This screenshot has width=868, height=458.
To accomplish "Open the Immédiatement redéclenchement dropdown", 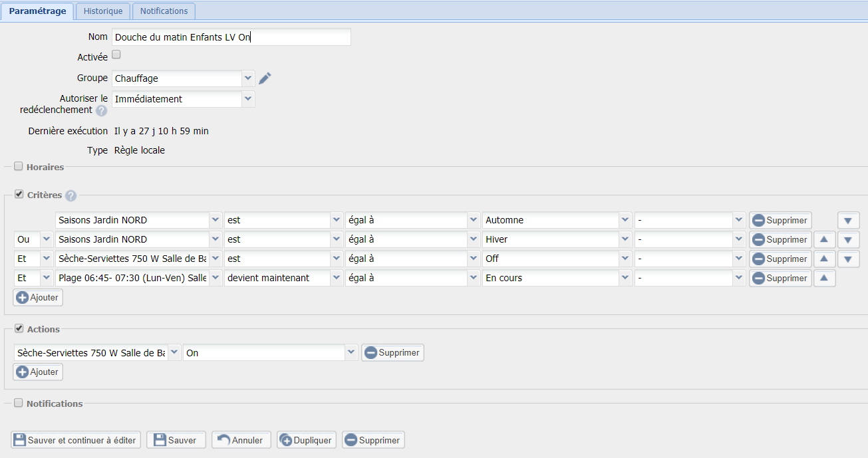I will pyautogui.click(x=248, y=99).
